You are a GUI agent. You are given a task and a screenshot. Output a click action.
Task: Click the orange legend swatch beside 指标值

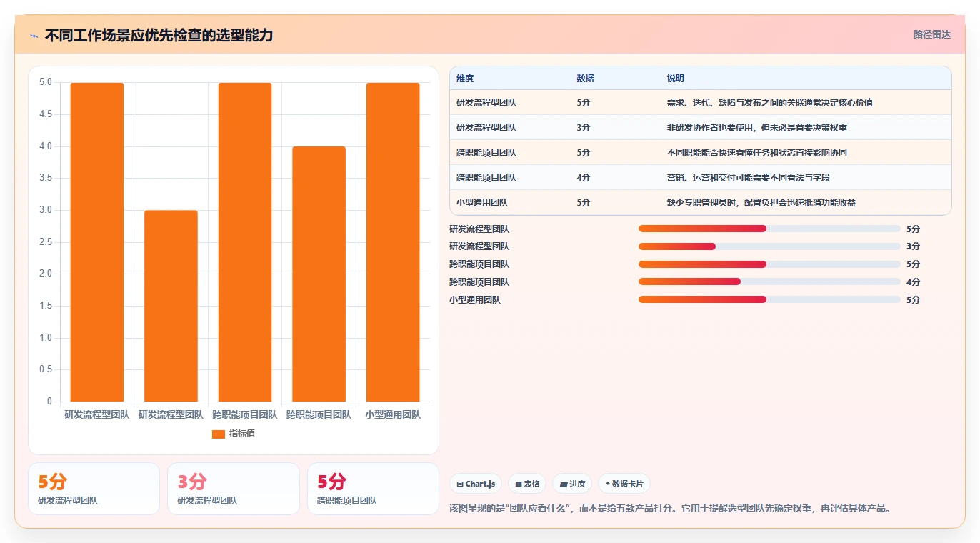click(219, 434)
